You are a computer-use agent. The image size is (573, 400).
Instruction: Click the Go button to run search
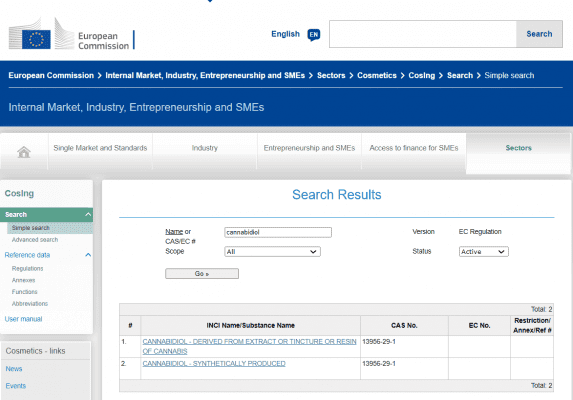(x=202, y=274)
